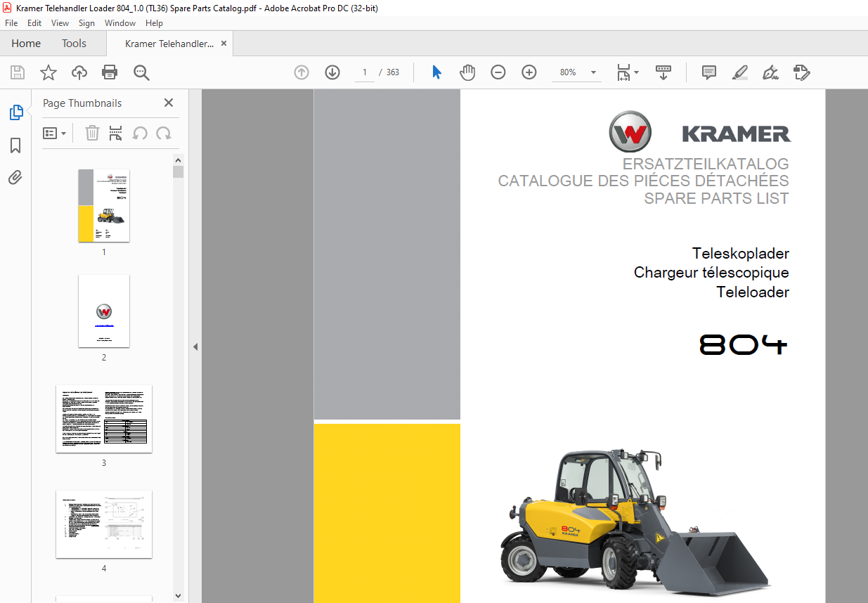The width and height of the screenshot is (868, 603).
Task: Select page 4 thumbnail
Action: (104, 524)
